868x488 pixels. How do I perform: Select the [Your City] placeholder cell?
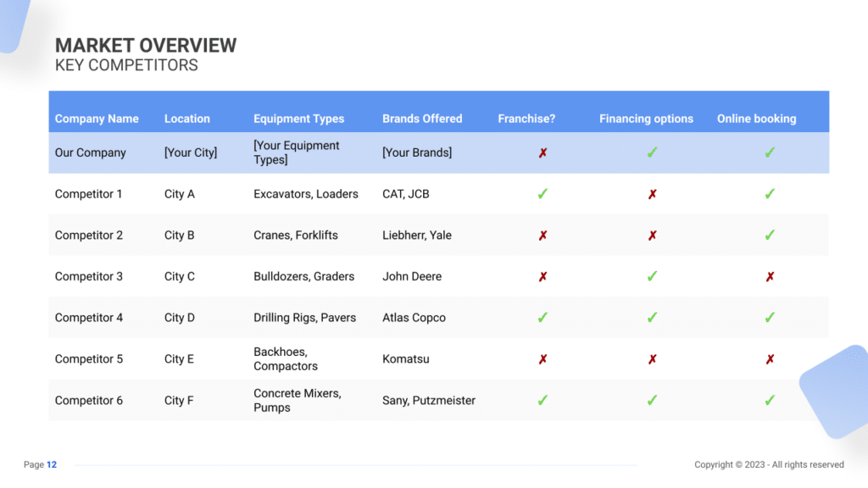(191, 152)
